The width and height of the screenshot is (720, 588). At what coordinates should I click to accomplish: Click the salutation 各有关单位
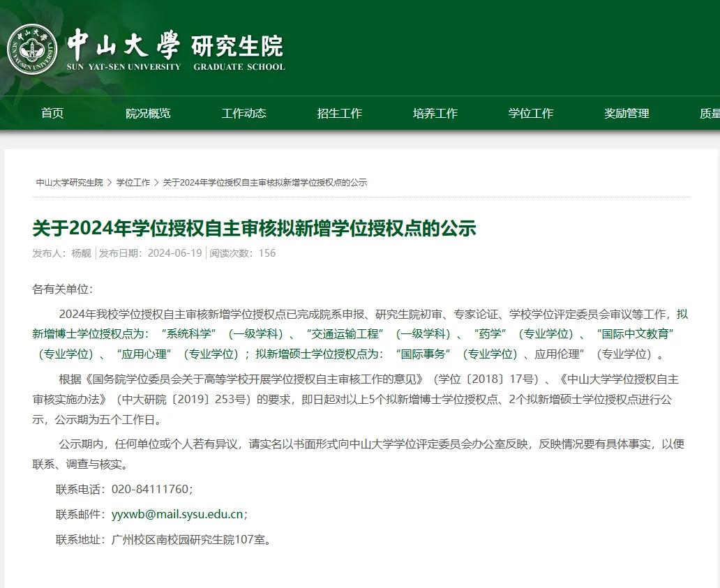coord(63,289)
